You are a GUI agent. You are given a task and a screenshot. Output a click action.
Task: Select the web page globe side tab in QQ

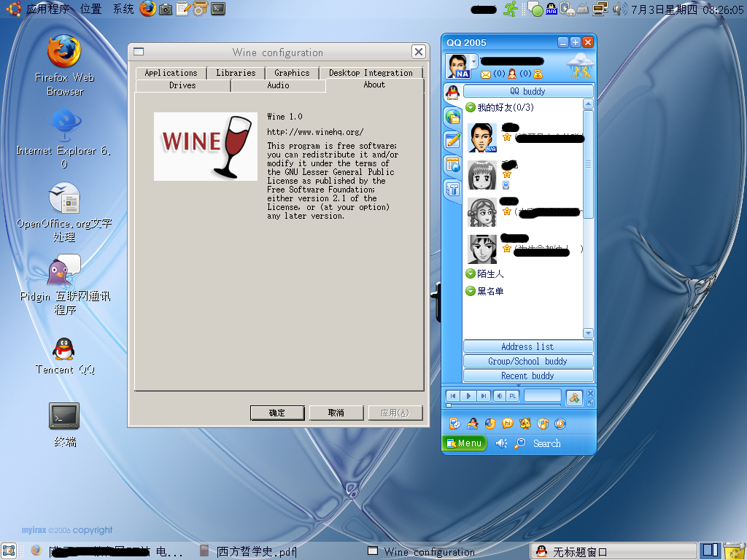(x=452, y=165)
